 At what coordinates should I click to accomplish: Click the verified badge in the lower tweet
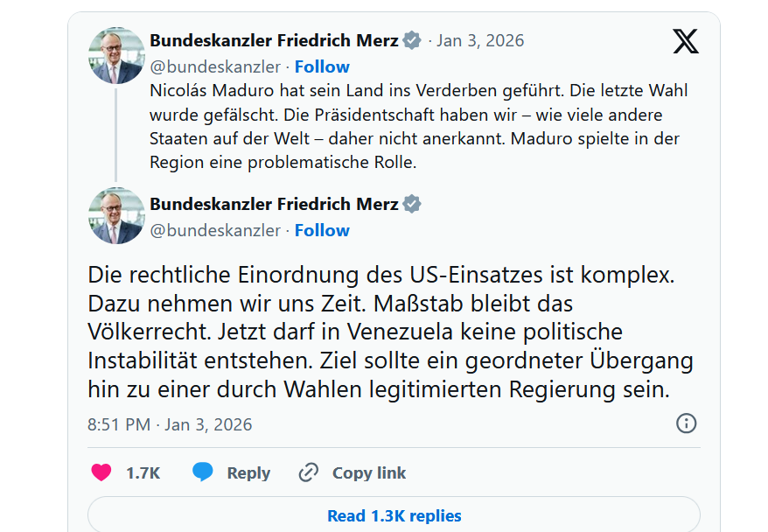click(x=412, y=204)
